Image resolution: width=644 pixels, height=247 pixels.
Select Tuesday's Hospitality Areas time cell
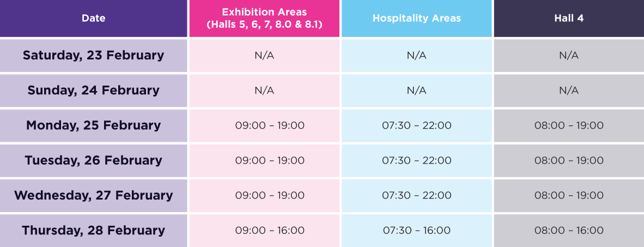click(416, 160)
